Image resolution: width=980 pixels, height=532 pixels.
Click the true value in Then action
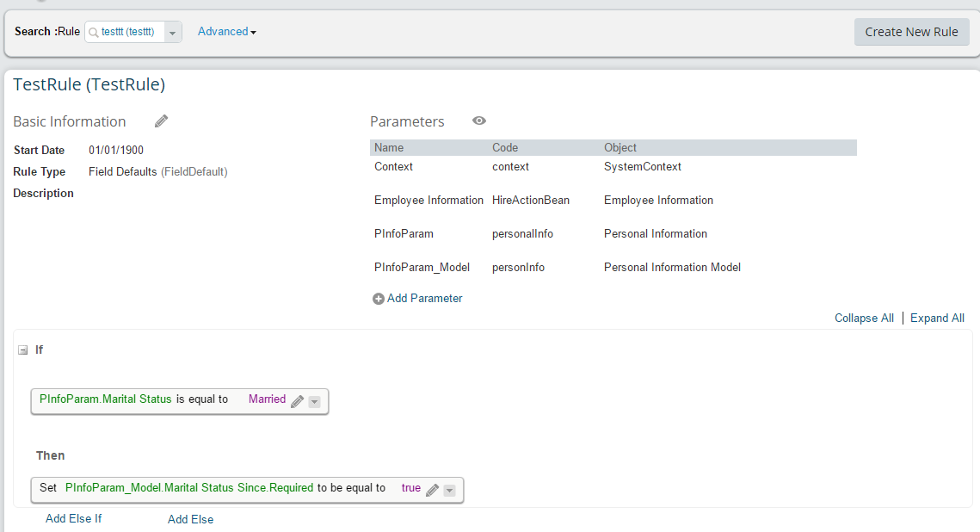[410, 487]
